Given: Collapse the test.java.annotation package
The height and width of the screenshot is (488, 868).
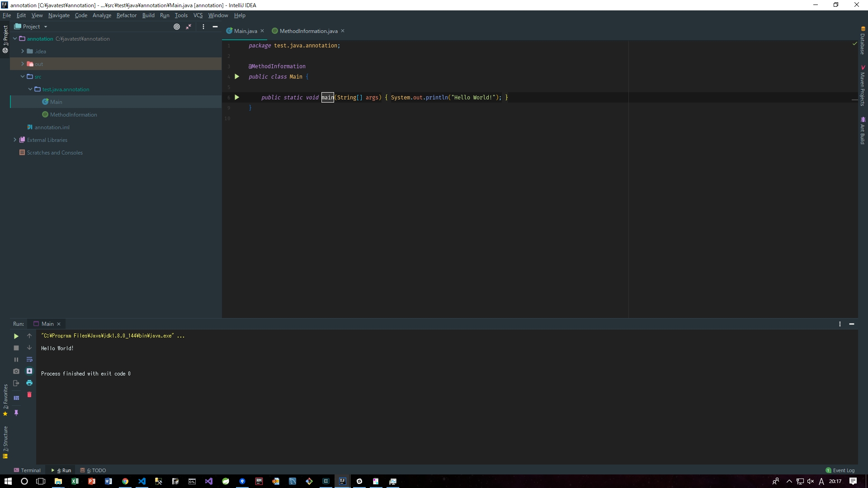Looking at the screenshot, I should [30, 89].
